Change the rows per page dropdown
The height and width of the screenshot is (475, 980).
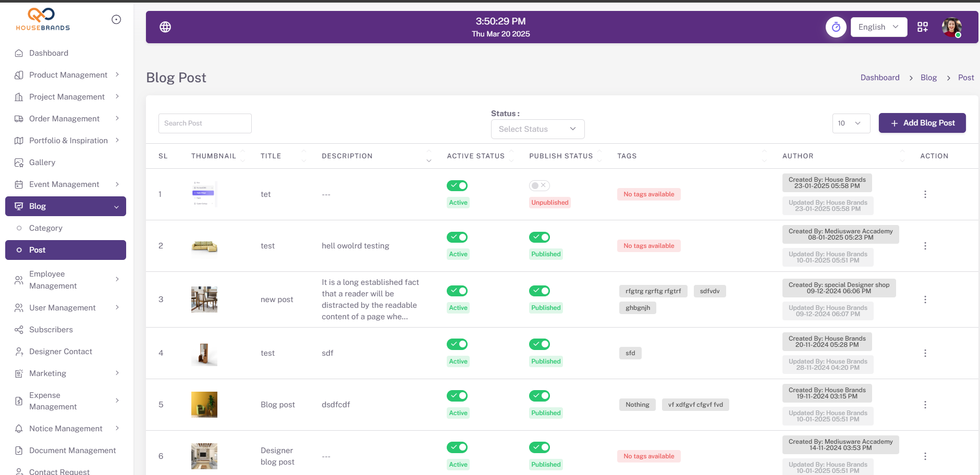(851, 123)
